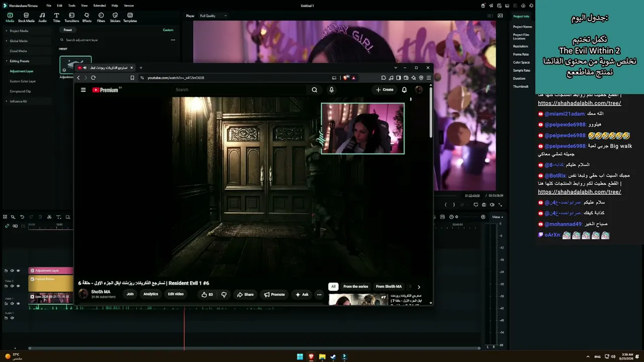Screen dimensions: 644x362
Task: Click the crop icon in timeline toolbar
Action: click(x=68, y=217)
